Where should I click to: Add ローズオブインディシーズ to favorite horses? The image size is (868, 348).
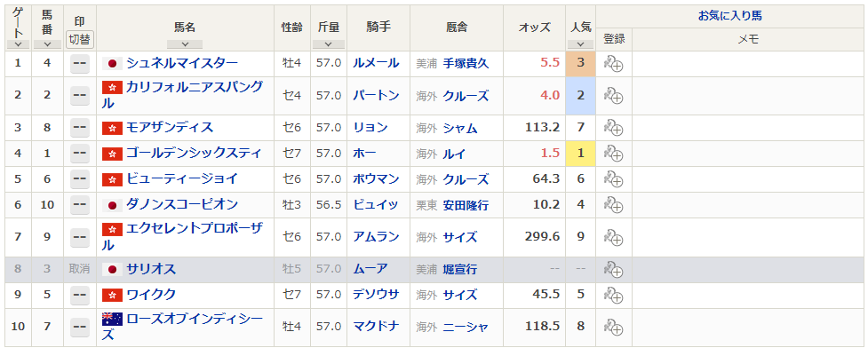click(x=613, y=327)
